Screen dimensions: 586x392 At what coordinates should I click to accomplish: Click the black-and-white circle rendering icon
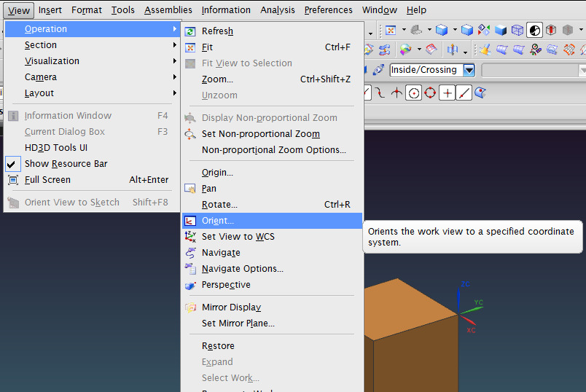click(x=534, y=31)
